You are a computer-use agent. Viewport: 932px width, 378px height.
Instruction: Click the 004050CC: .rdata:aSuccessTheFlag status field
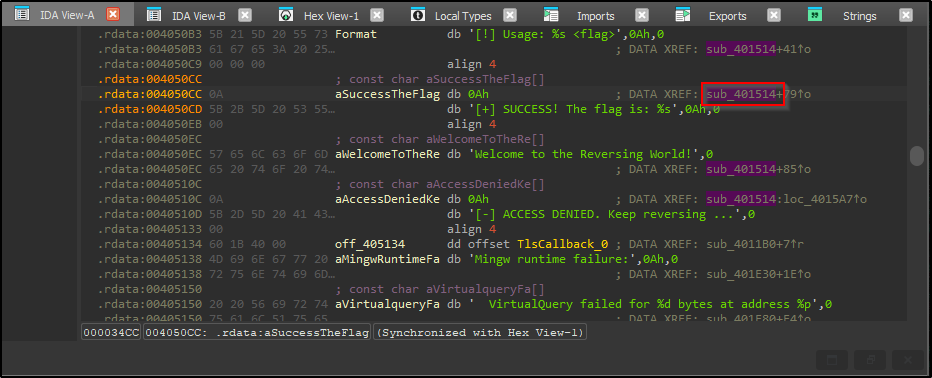(257, 332)
